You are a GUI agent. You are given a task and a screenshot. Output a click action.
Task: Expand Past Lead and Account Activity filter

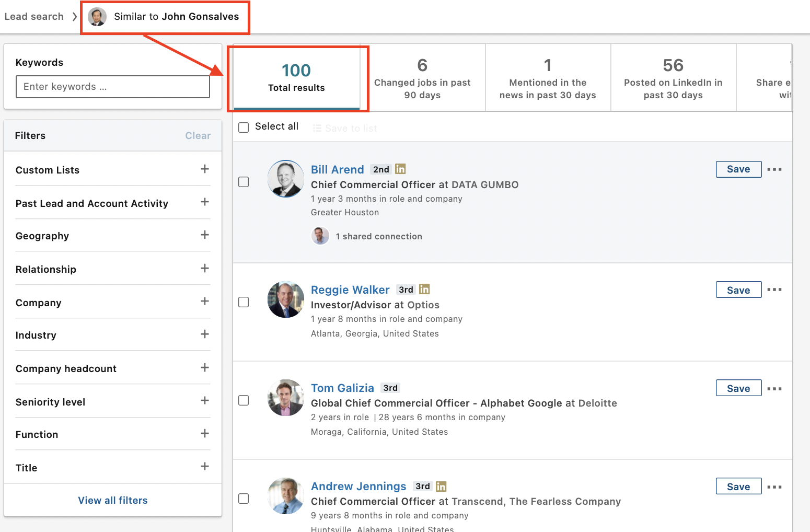(205, 202)
